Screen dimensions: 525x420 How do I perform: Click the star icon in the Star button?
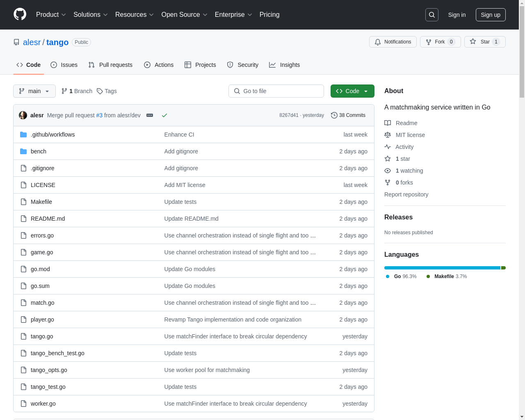[x=473, y=41]
